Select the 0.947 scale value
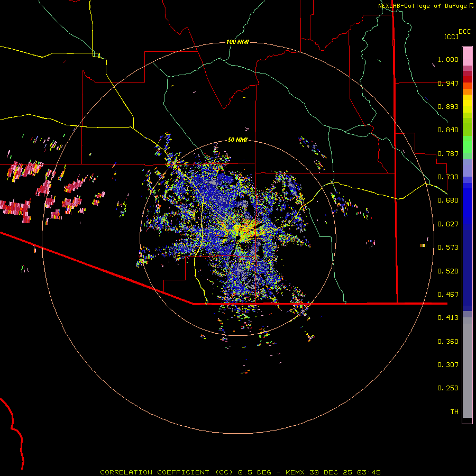Image resolution: width=476 pixels, height=476 pixels. click(x=448, y=83)
